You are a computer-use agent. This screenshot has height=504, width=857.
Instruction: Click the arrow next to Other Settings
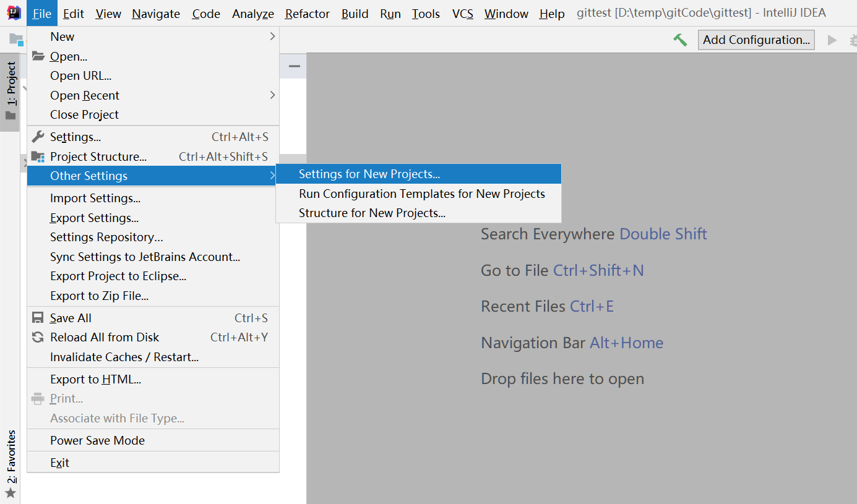[272, 176]
